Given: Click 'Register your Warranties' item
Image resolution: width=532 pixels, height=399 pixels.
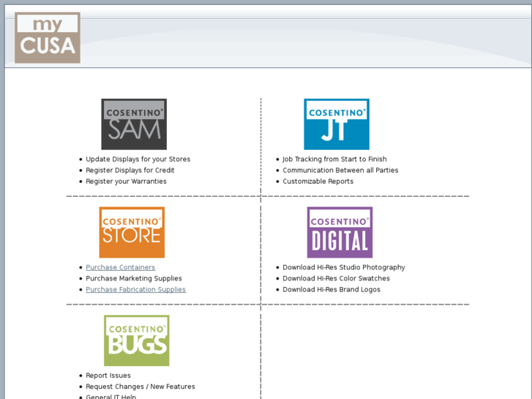Looking at the screenshot, I should tap(126, 182).
